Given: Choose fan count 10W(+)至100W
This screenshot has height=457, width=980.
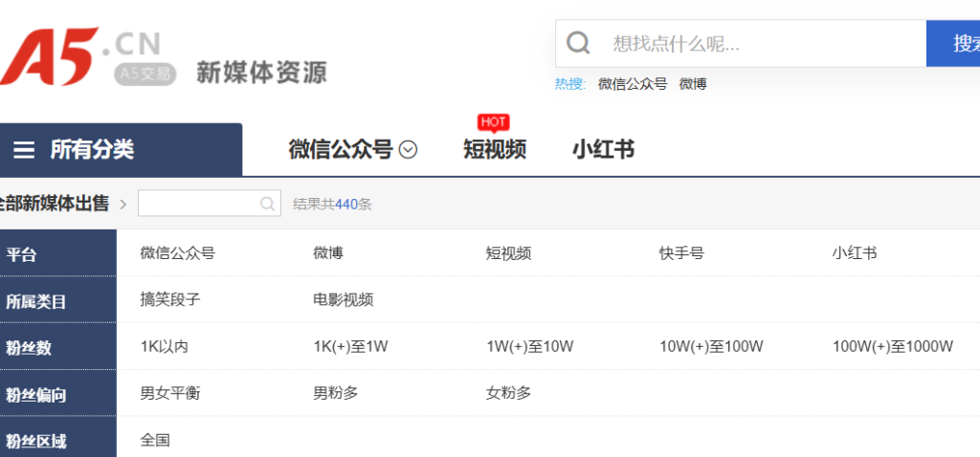Looking at the screenshot, I should tap(711, 346).
